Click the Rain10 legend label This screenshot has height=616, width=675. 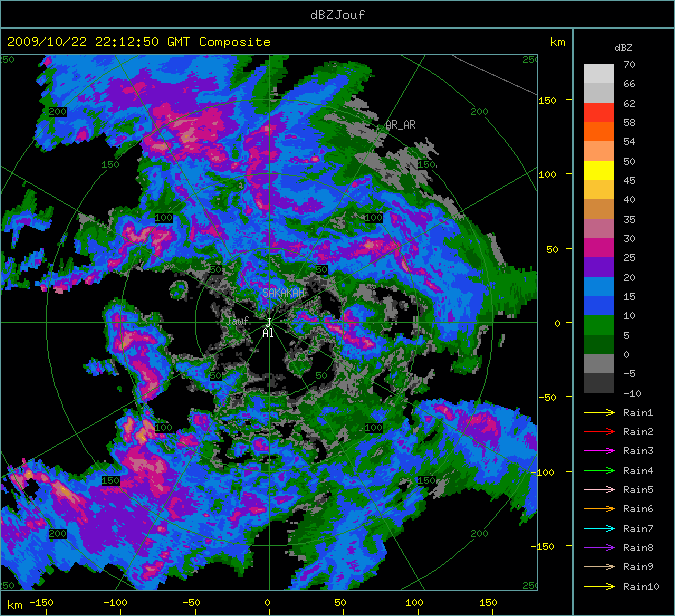641,586
